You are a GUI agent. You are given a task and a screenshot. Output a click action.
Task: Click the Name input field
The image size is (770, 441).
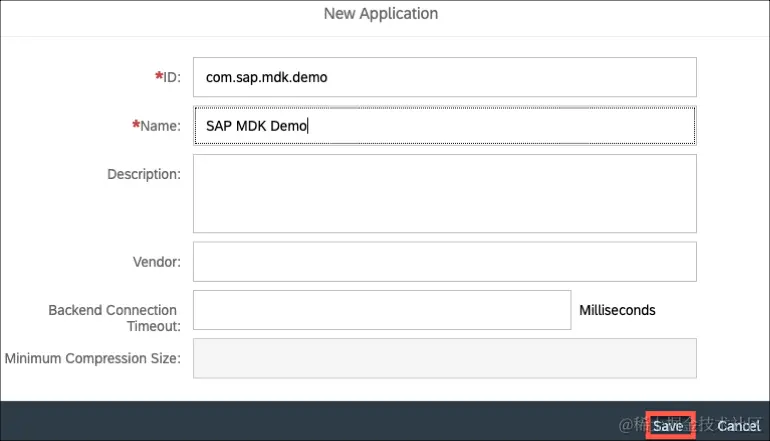click(444, 126)
